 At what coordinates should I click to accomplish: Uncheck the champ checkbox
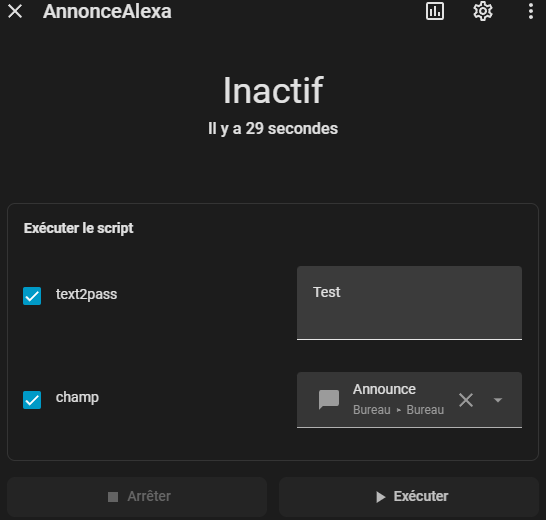(32, 399)
